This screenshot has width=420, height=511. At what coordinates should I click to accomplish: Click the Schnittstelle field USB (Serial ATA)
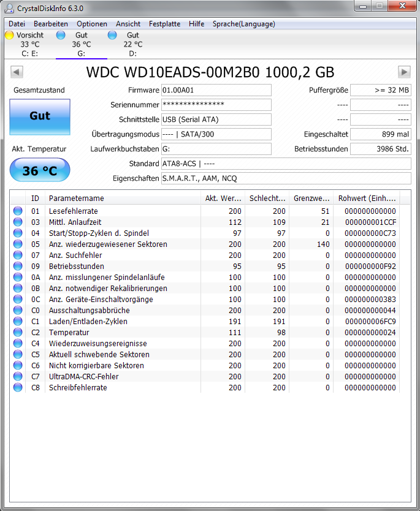click(x=216, y=119)
